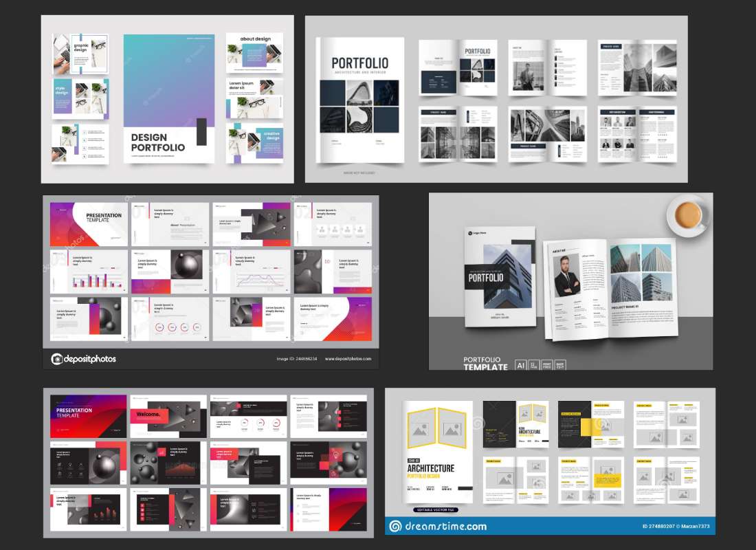Select the large PORTFOLIO cover with dark tile grid
This screenshot has width=756, height=550.
coord(360,100)
